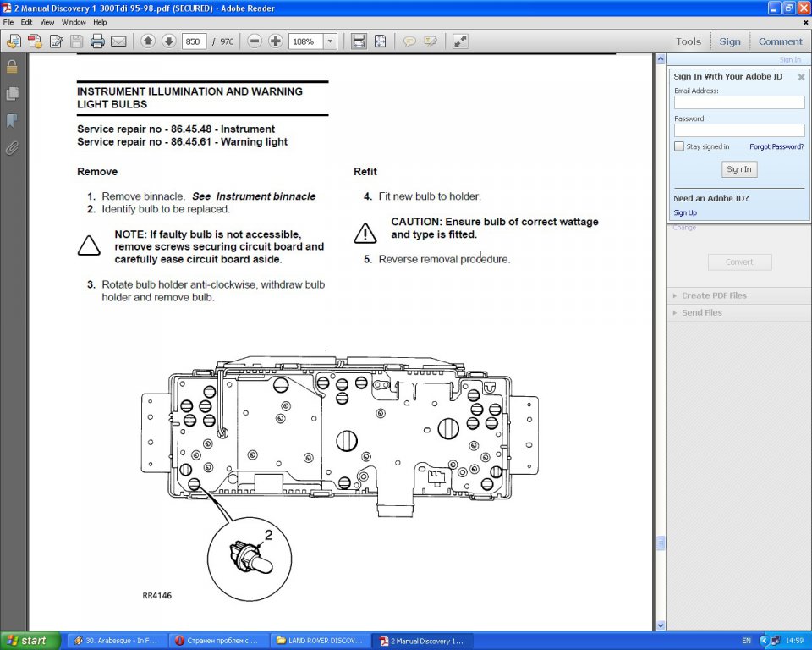The width and height of the screenshot is (812, 650).
Task: Click the Password input field
Action: 739,130
